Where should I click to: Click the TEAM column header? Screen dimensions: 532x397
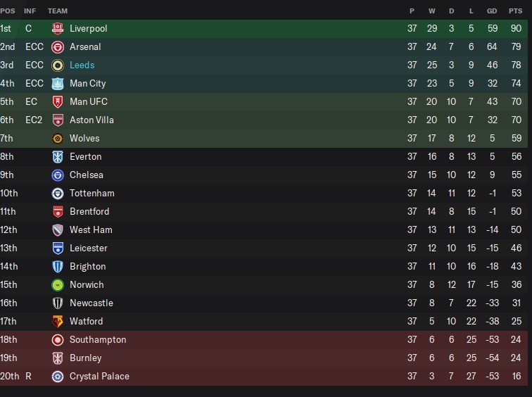click(x=58, y=11)
